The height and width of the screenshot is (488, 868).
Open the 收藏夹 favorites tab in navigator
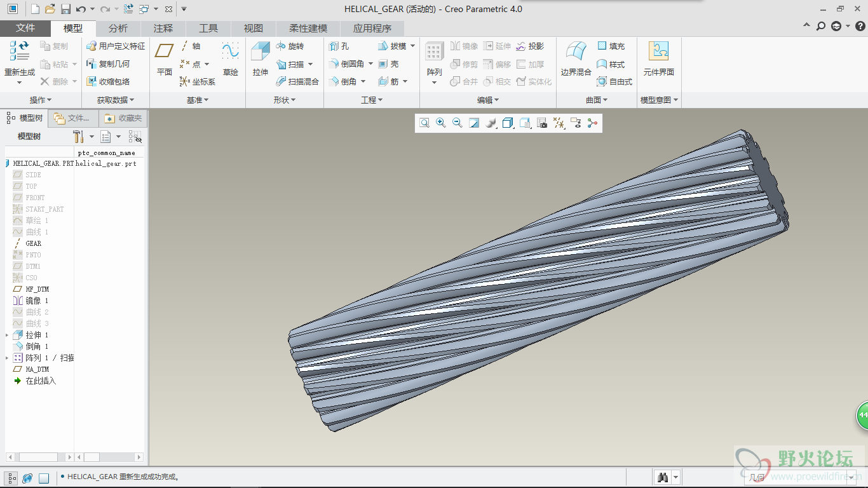(x=123, y=118)
